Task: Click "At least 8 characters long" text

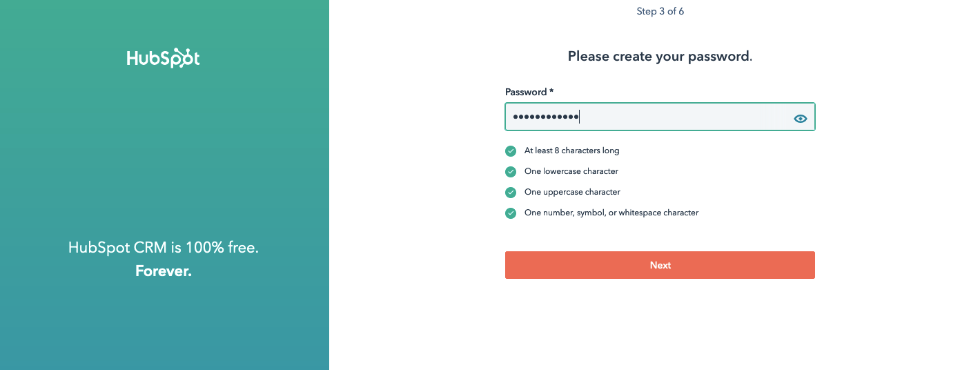Action: click(571, 150)
